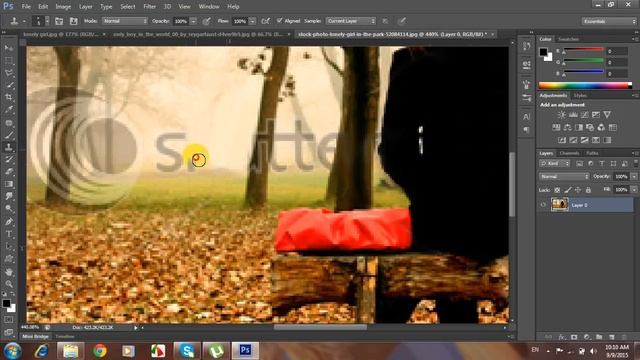Click the R value input field
The width and height of the screenshot is (640, 360).
click(617, 51)
